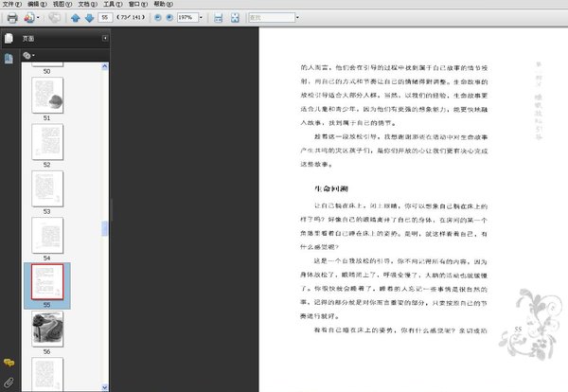Open the 帮助 (Help) menu
The width and height of the screenshot is (568, 392).
point(163,4)
